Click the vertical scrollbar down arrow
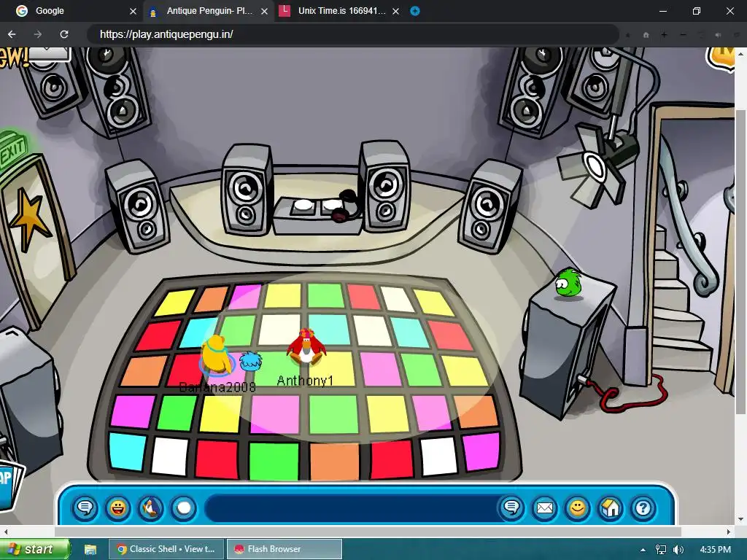The width and height of the screenshot is (747, 560). pyautogui.click(x=741, y=519)
